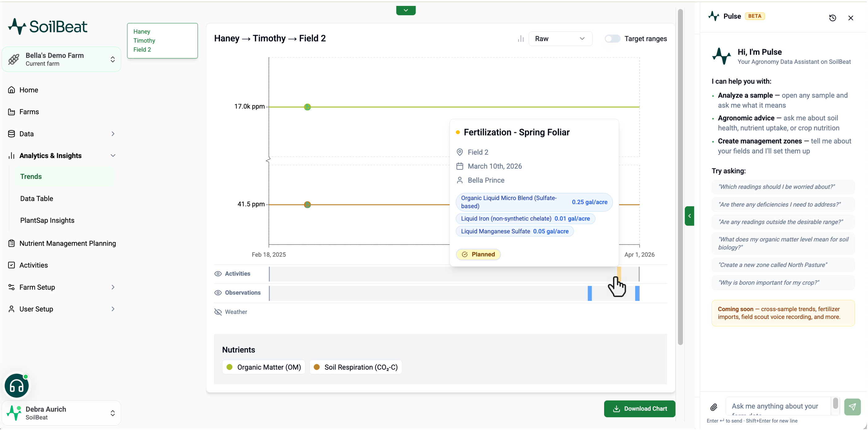
Task: Open the Raw data mode dropdown
Action: [x=560, y=39]
